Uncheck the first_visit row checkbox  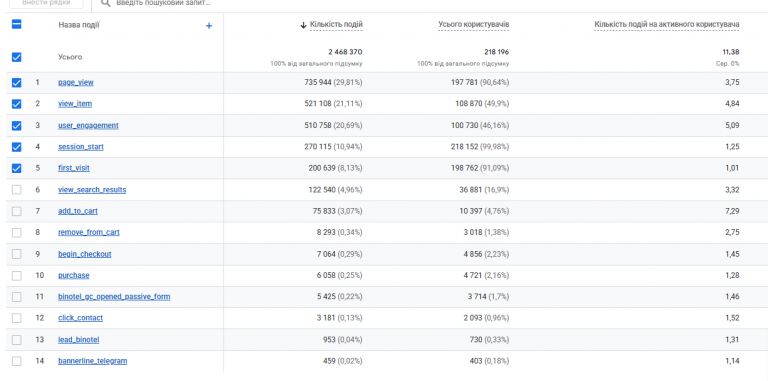point(16,168)
